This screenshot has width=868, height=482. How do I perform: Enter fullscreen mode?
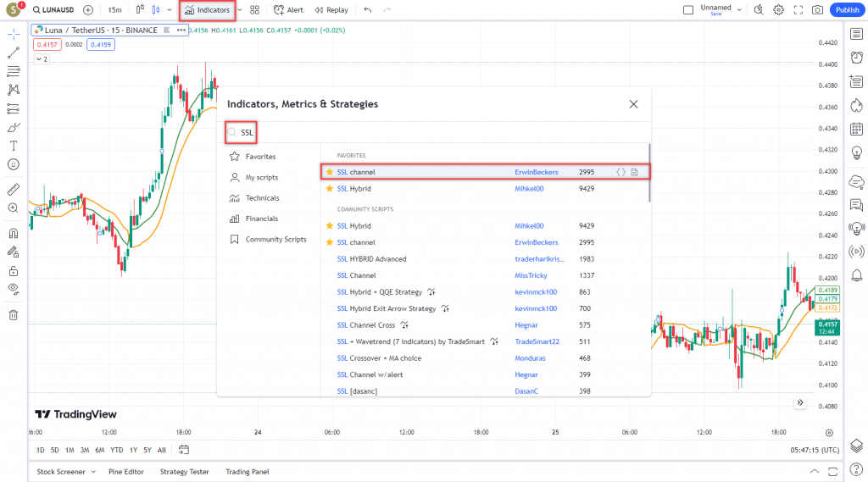798,10
